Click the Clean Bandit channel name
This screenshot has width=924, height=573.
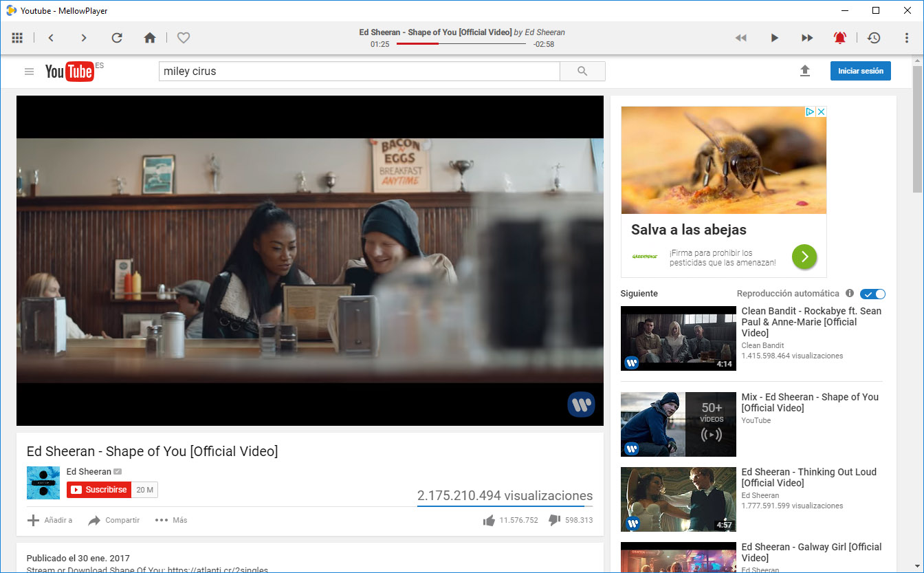tap(762, 345)
